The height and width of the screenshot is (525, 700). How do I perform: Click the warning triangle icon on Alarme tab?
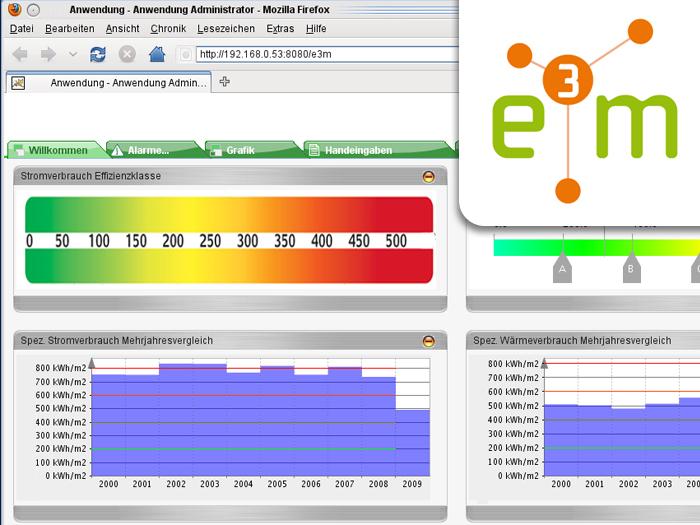(117, 150)
